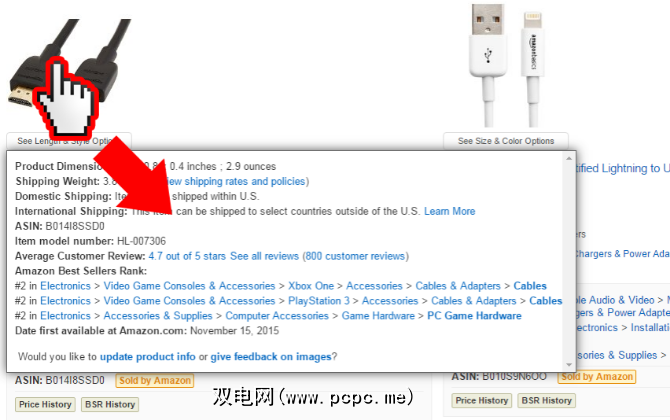Screen dimensions: 670x420
Task: Click the left Sold by Amazon badge
Action: pos(155,380)
